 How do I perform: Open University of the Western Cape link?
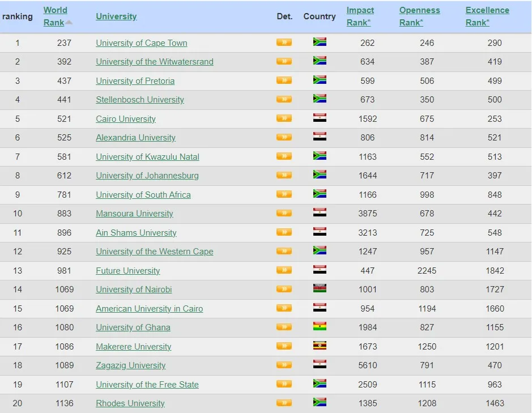point(155,252)
